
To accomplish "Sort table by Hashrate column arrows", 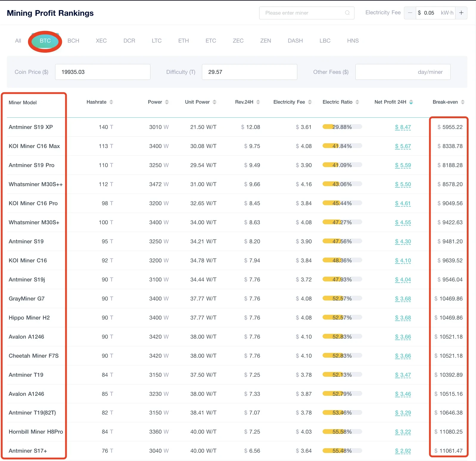I will pos(111,102).
